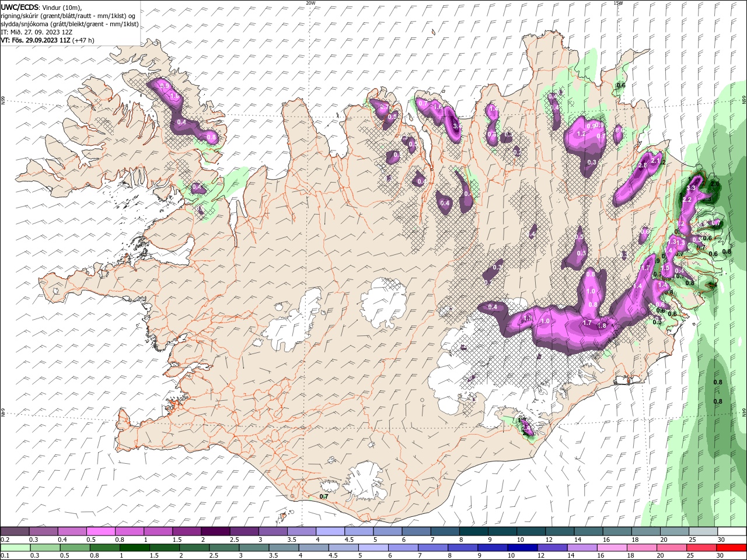
Task: Select the 4 light lavender swatch in top scale
Action: tap(330, 531)
